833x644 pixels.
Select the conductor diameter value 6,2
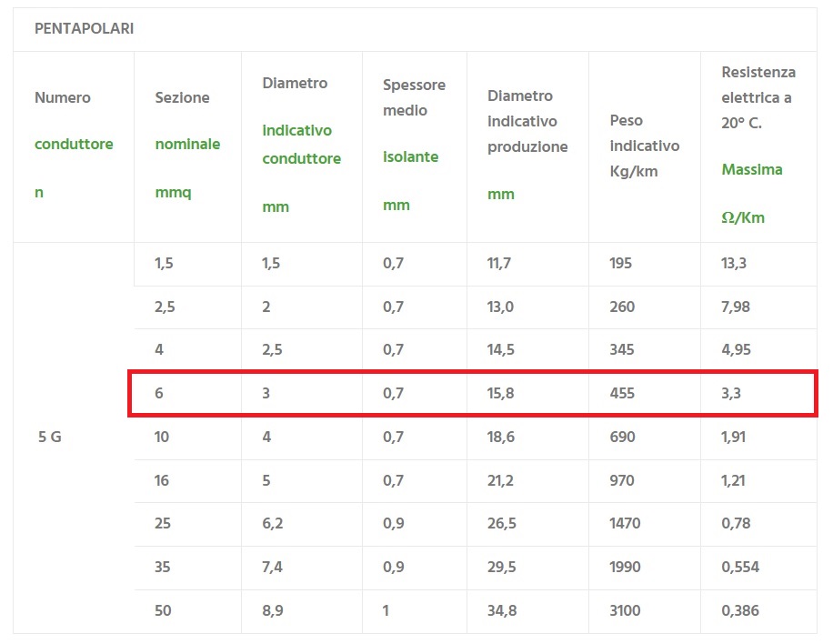(x=273, y=524)
